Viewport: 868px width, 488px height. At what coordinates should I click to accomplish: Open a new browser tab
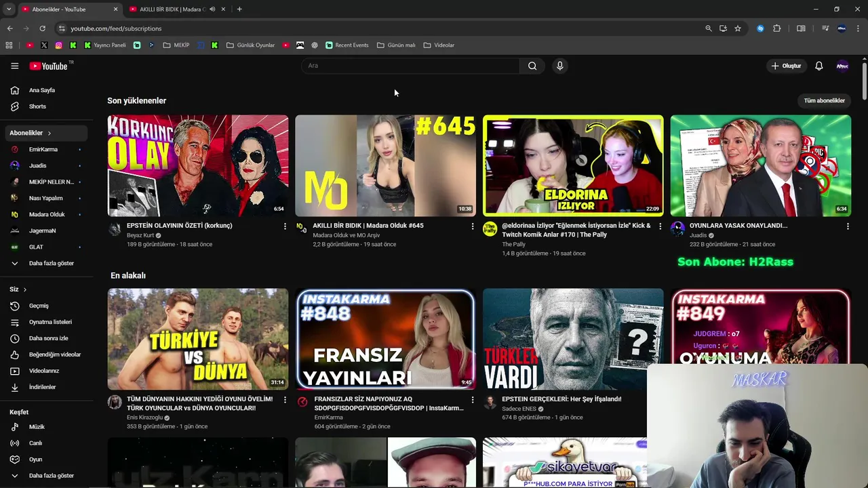[239, 9]
